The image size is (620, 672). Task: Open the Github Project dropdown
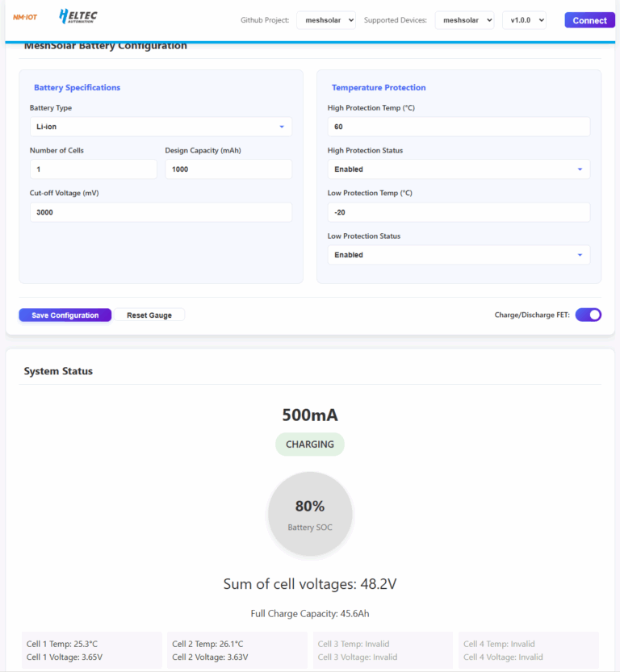click(x=325, y=20)
